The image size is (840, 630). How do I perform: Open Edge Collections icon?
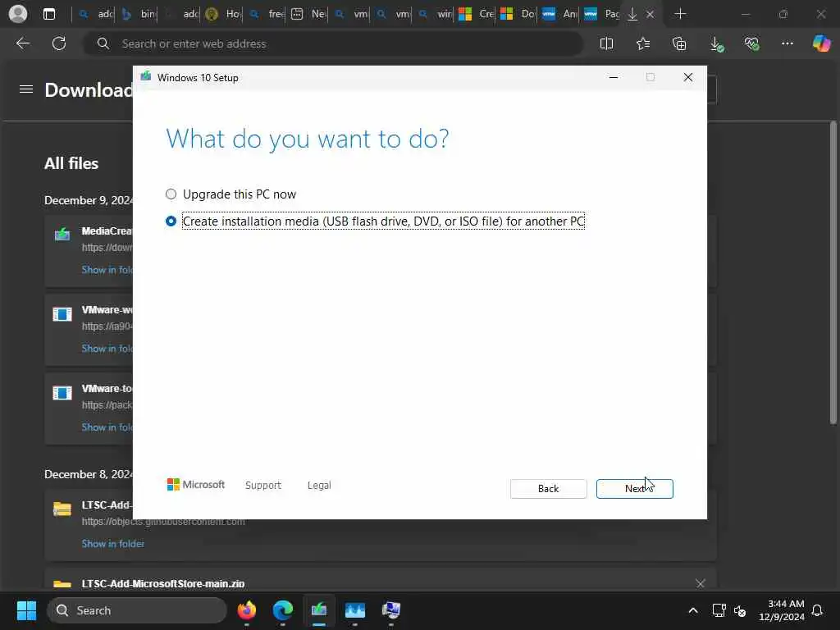coord(679,43)
